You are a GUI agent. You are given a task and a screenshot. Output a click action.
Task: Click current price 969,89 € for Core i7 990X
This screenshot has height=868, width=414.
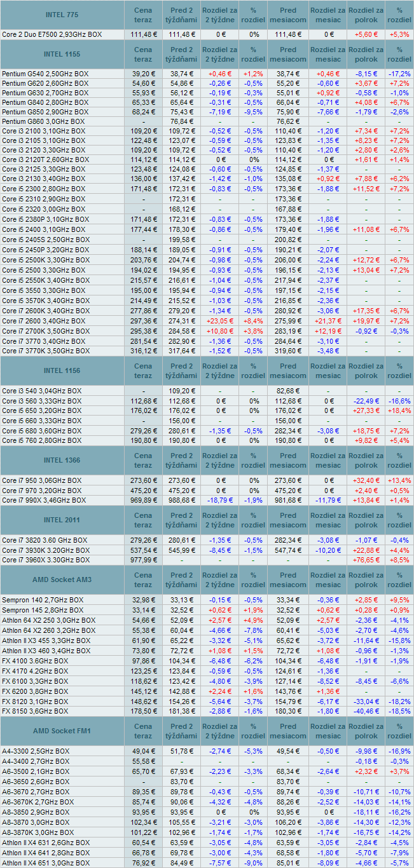(x=144, y=501)
